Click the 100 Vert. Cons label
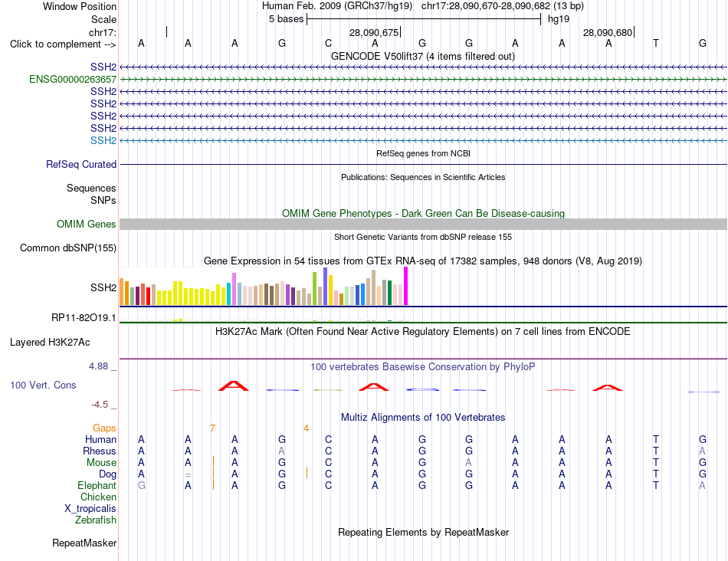 (43, 385)
